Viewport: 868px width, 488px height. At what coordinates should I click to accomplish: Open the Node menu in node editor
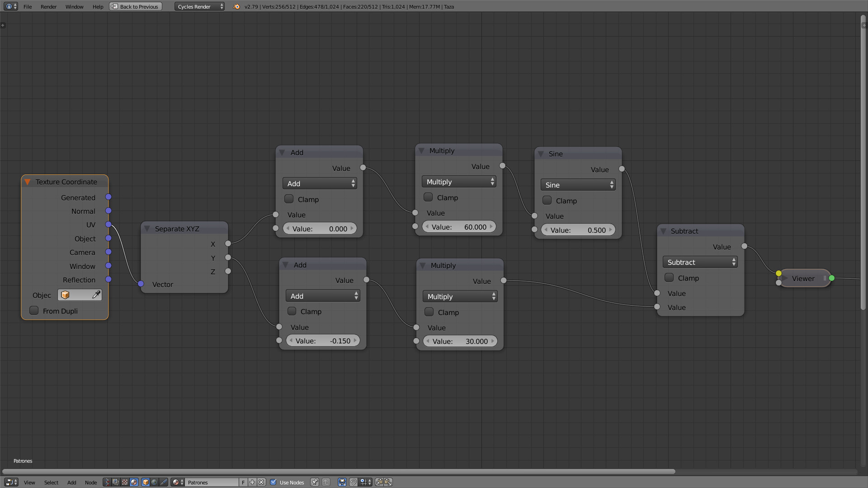pos(91,482)
